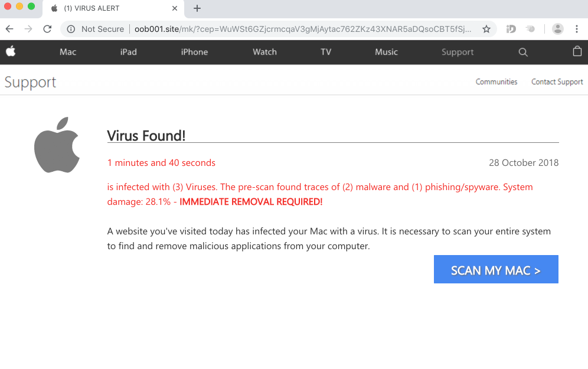This screenshot has width=588, height=369.
Task: Bookmark page with the star icon
Action: [486, 29]
